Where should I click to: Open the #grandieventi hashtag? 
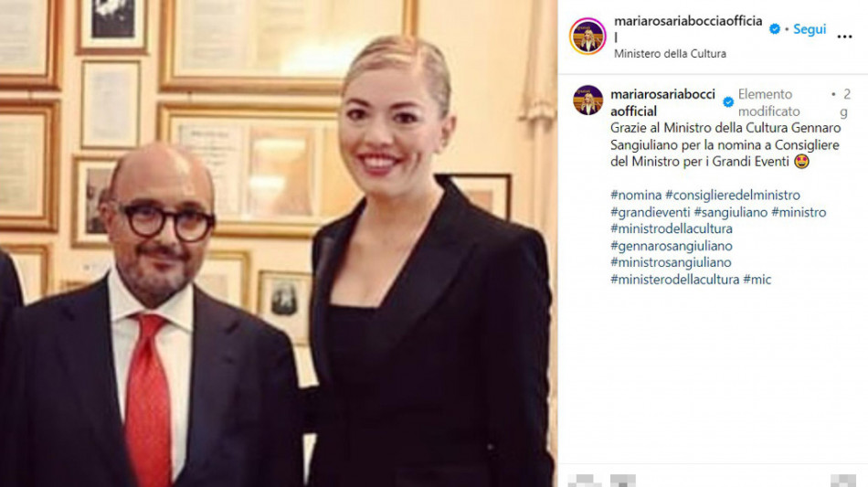click(650, 212)
